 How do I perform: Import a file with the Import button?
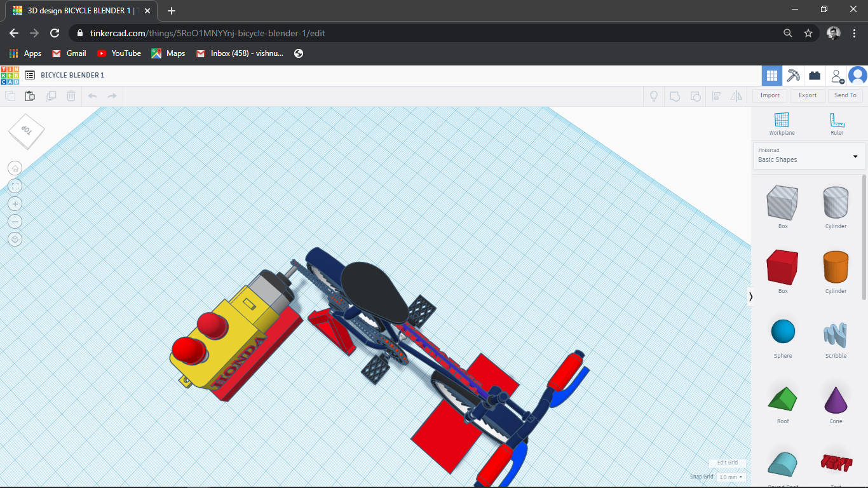click(770, 95)
